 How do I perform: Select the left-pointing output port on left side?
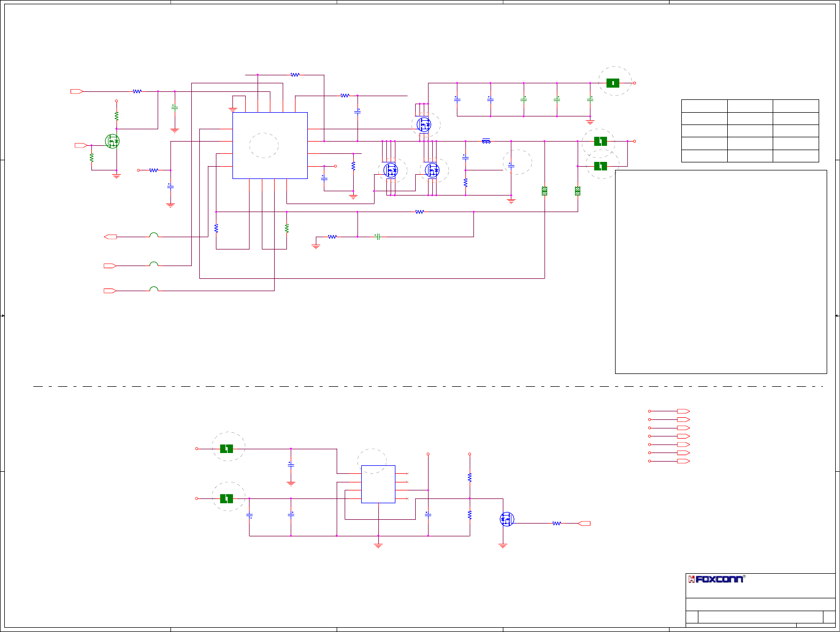click(x=110, y=237)
